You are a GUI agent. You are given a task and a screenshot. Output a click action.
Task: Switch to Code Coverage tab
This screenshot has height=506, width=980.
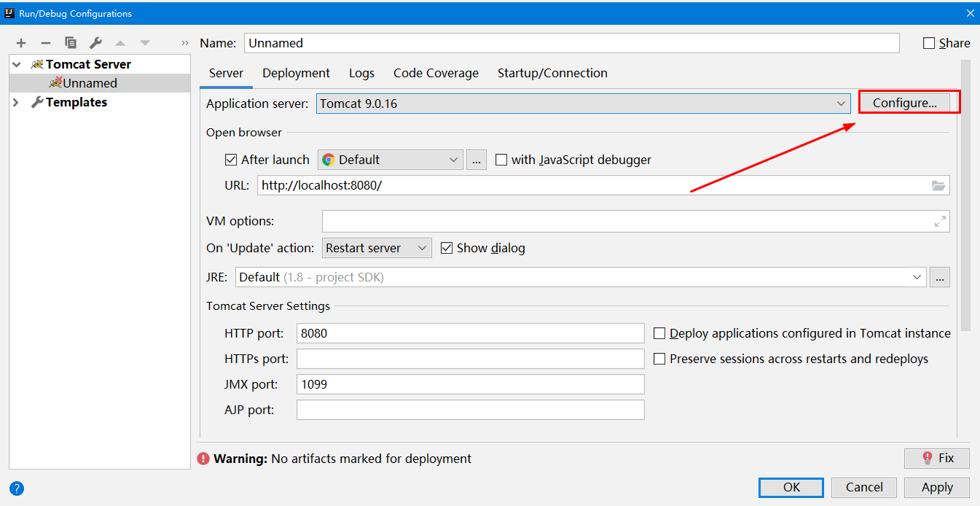pyautogui.click(x=436, y=73)
